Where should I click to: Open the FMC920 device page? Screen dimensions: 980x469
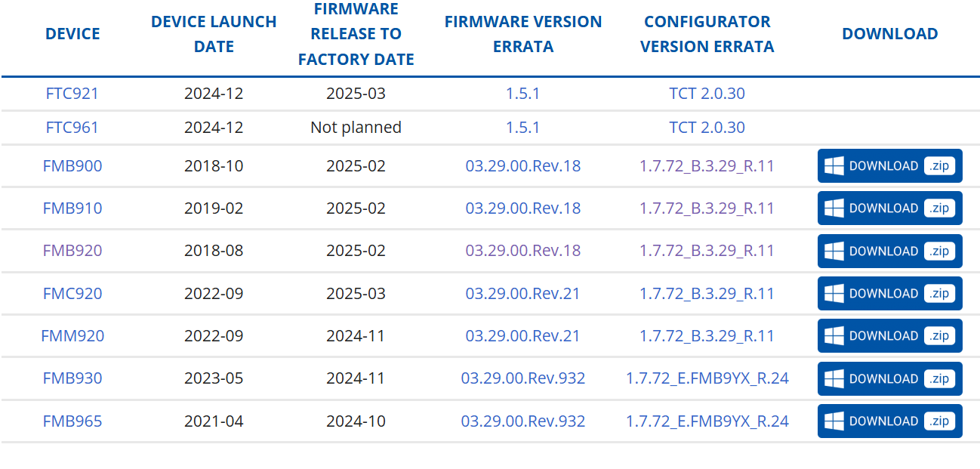tap(72, 294)
